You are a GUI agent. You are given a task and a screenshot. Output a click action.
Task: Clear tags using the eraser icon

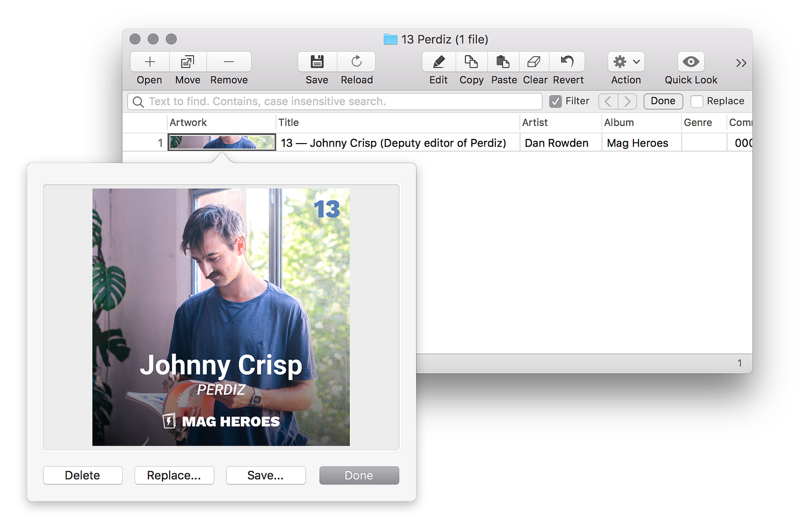534,62
